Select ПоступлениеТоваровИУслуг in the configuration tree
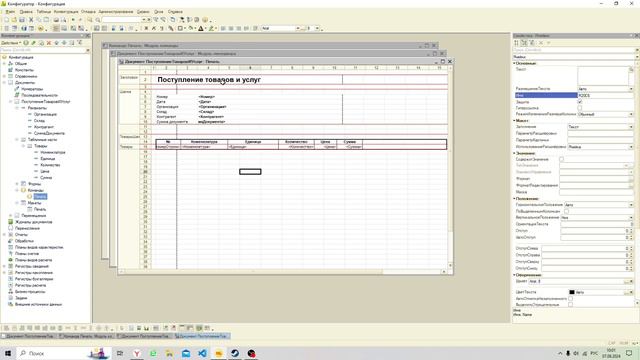 [46, 102]
